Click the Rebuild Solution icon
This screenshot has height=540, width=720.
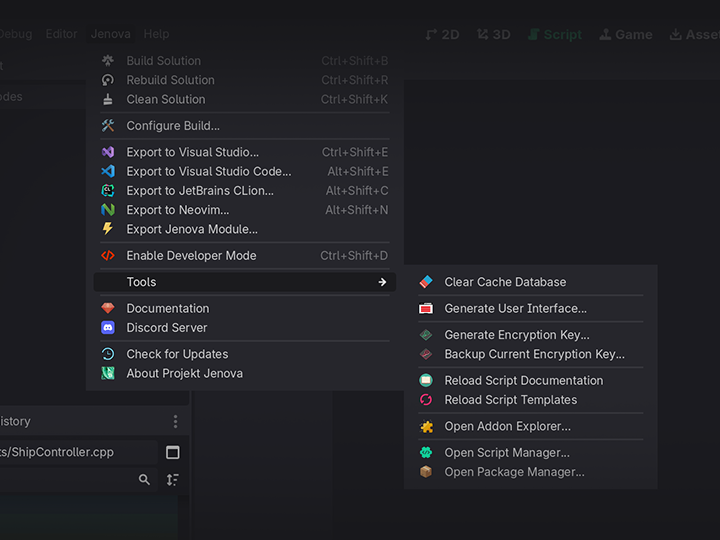tap(108, 80)
